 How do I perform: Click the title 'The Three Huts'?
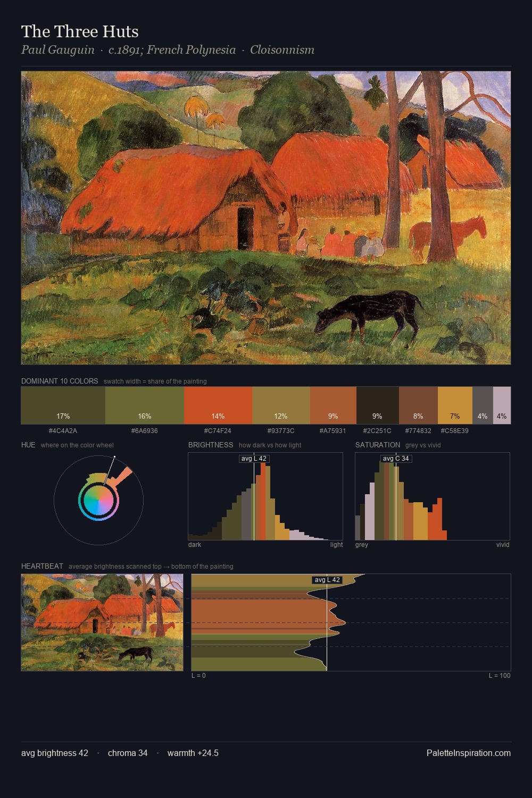80,31
